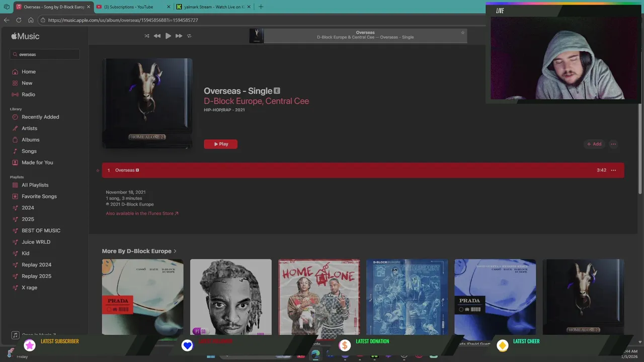Click the now playing mini artwork

point(257,36)
